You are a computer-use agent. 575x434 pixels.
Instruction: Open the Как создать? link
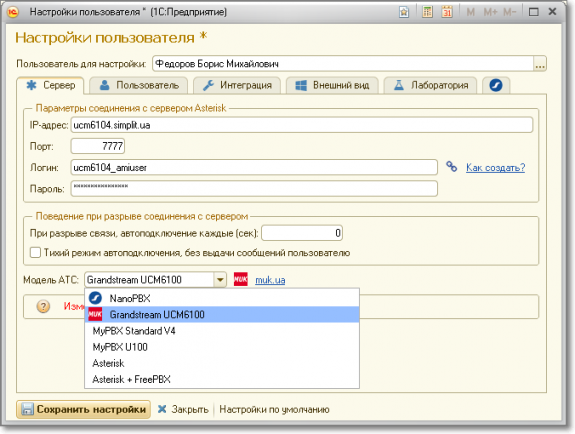click(495, 168)
